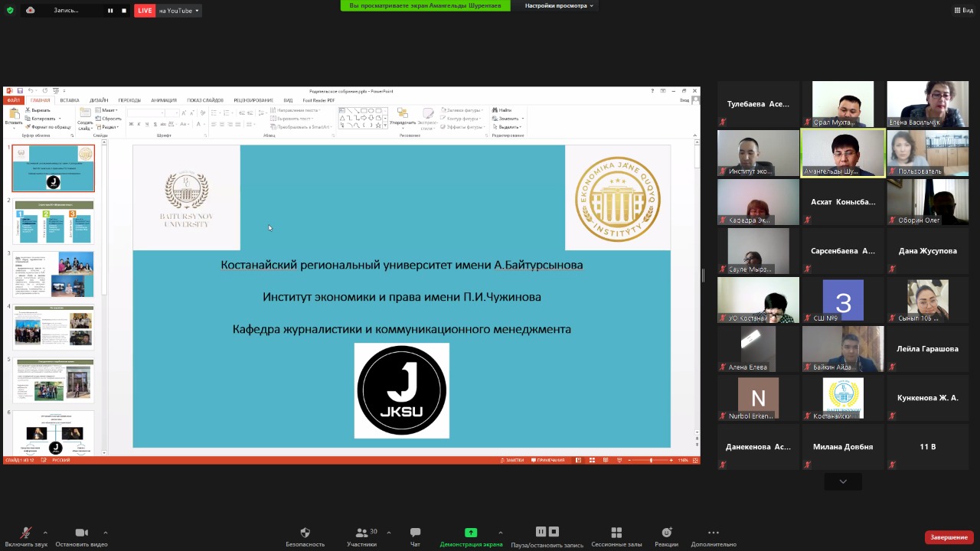Click the Save icon in quick access toolbar
980x551 pixels.
(x=20, y=91)
